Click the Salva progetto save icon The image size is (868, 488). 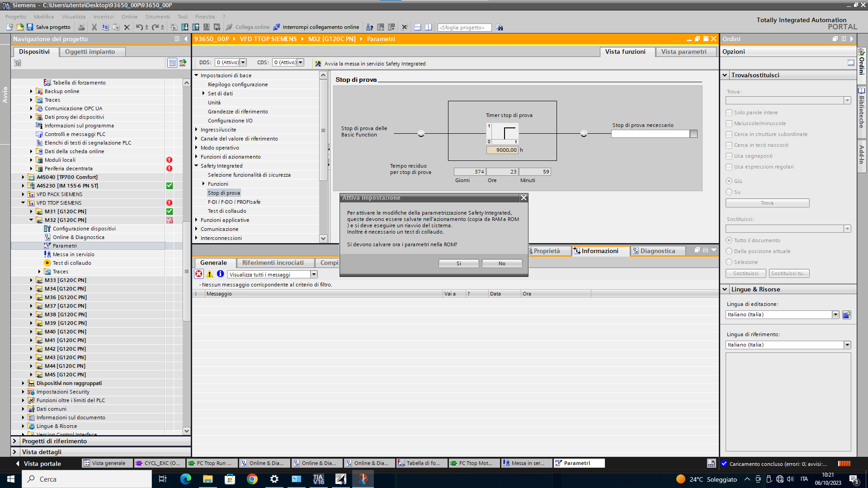point(30,27)
